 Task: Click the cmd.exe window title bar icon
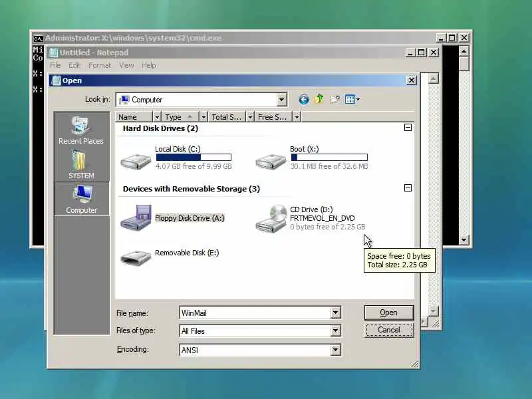(x=38, y=38)
